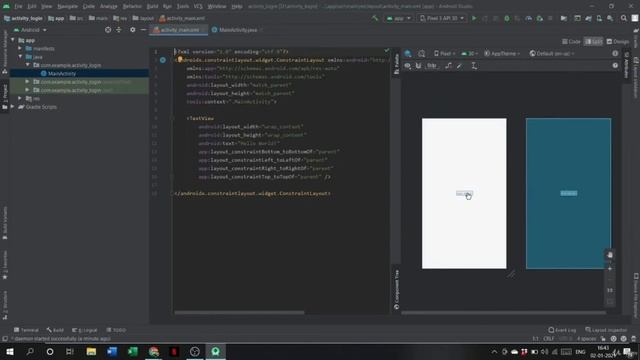Click the design warnings indicator icon
640x360 pixels.
click(x=615, y=53)
